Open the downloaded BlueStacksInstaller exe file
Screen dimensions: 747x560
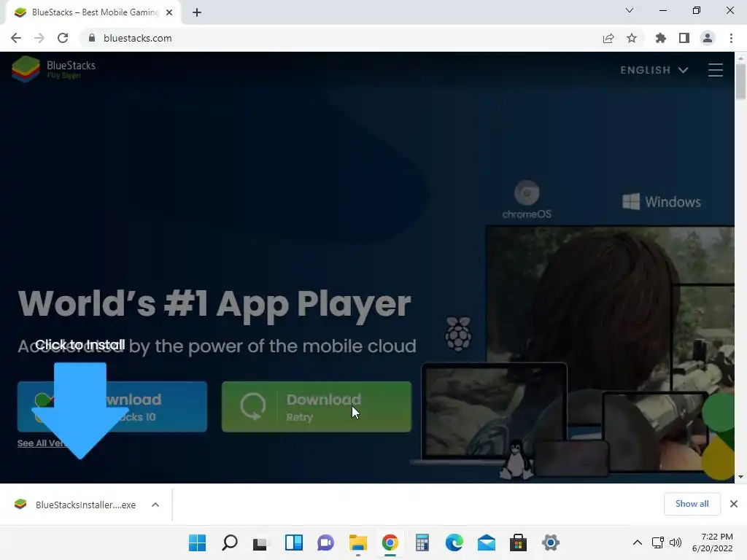pos(76,505)
